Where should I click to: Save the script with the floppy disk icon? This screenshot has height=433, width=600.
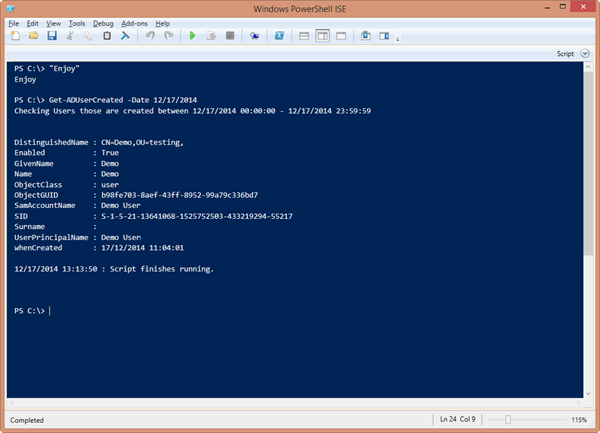click(52, 36)
